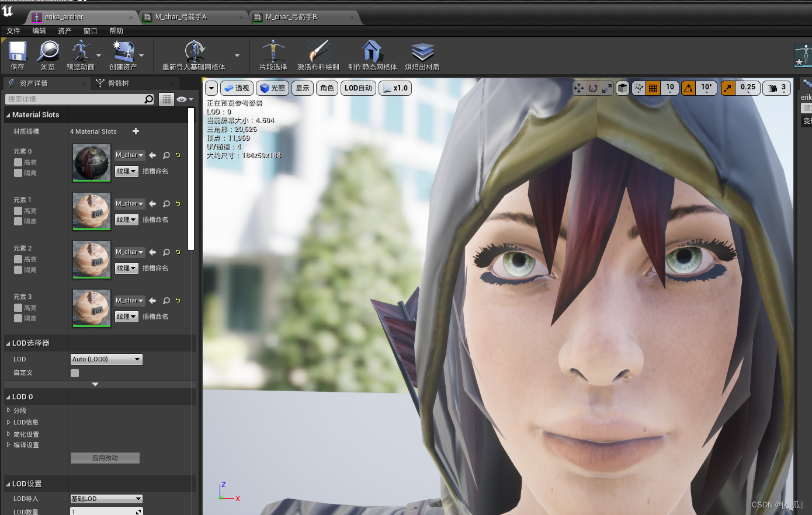Click the Make Static Mesh (制作静态网格体) icon
Image resolution: width=812 pixels, height=515 pixels.
click(x=372, y=51)
